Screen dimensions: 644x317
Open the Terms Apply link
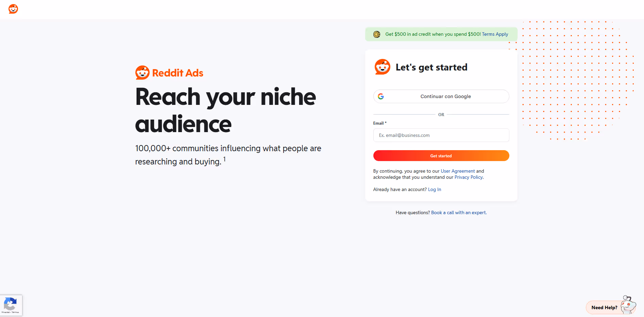[495, 34]
